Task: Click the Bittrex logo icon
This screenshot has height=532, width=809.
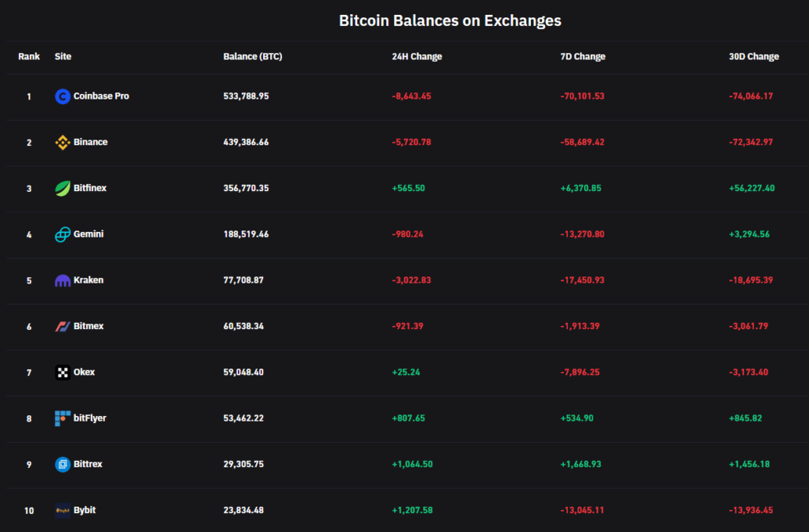Action: pyautogui.click(x=62, y=464)
